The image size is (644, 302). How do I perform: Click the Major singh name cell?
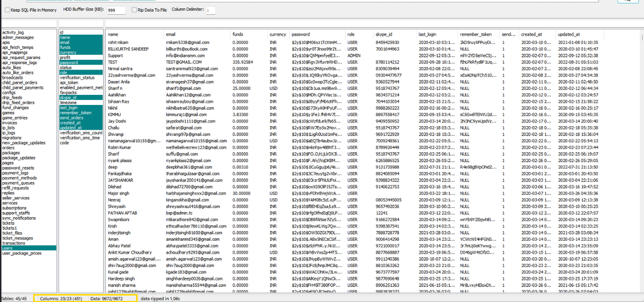tap(119, 193)
